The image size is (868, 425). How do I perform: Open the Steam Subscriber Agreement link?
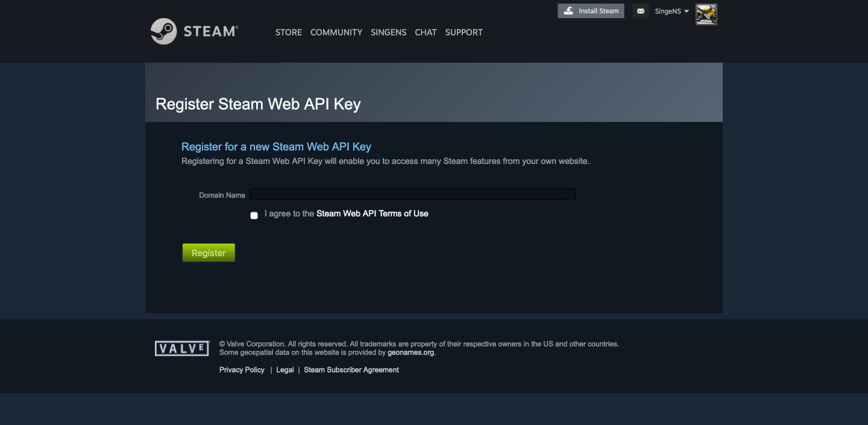click(351, 370)
